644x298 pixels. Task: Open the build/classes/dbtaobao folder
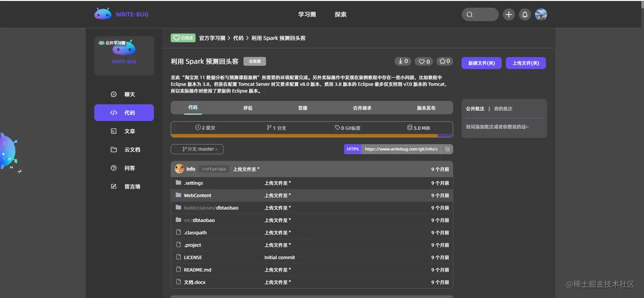pyautogui.click(x=211, y=208)
